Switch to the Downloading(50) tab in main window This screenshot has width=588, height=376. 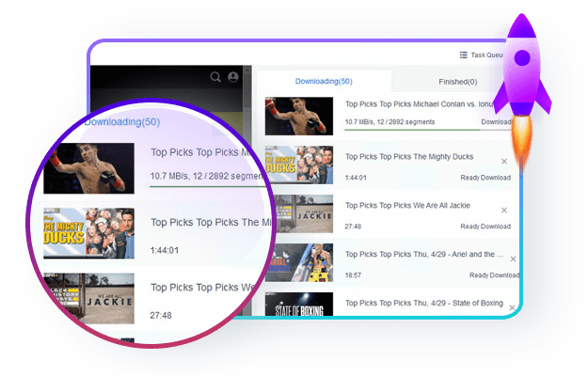coord(324,81)
